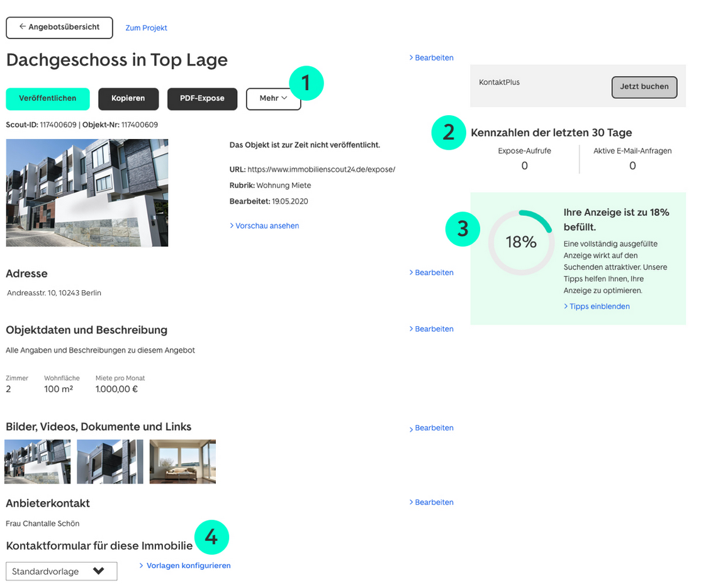701x588 pixels.
Task: Click the numbered marker 1 badge
Action: point(306,83)
